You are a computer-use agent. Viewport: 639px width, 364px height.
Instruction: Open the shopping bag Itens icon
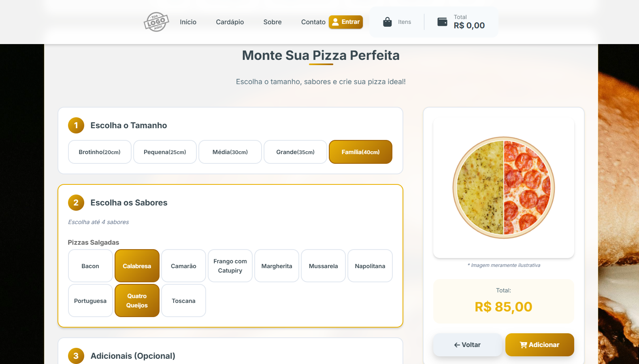[387, 21]
